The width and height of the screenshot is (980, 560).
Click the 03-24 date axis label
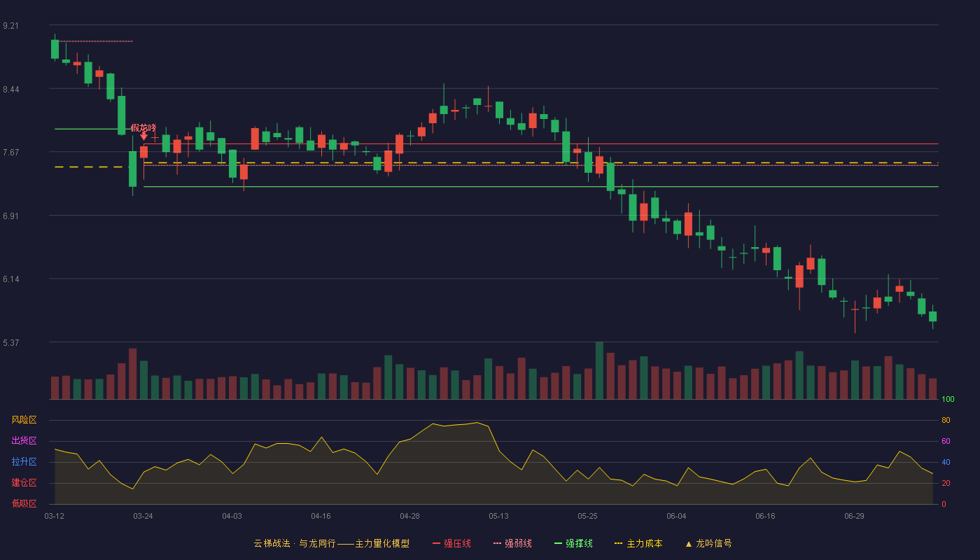pos(143,516)
